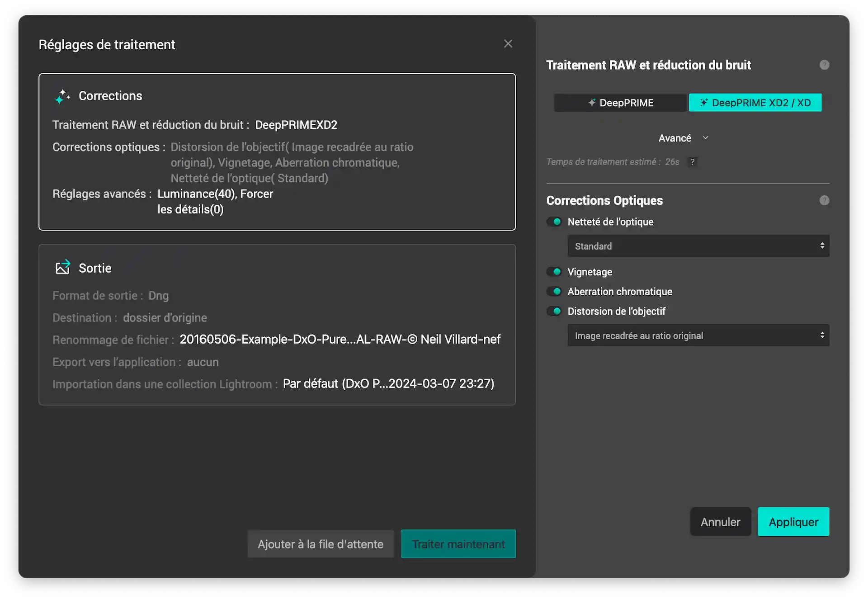Click the 20160506-Example-DxO-Pure file renaming value
Image resolution: width=868 pixels, height=600 pixels.
point(340,340)
